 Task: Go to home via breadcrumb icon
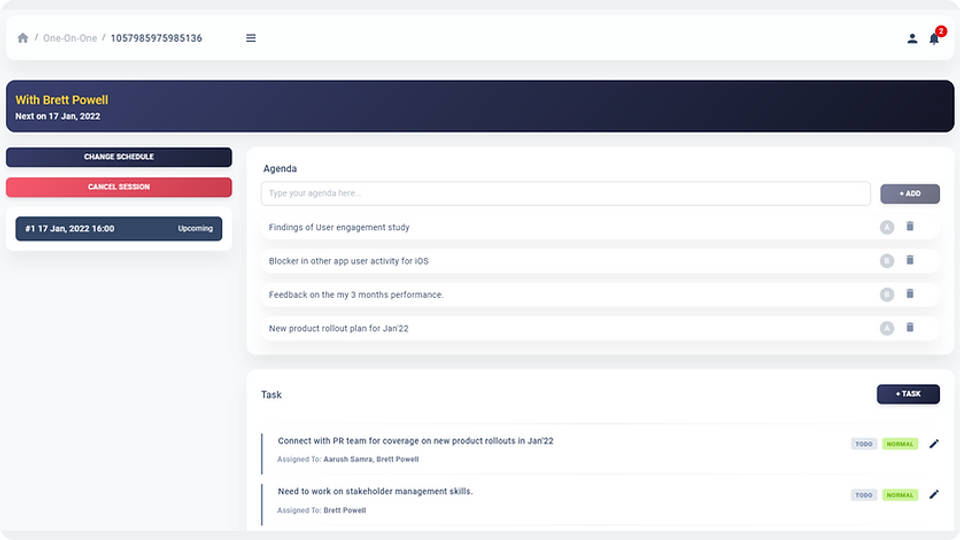pos(23,38)
